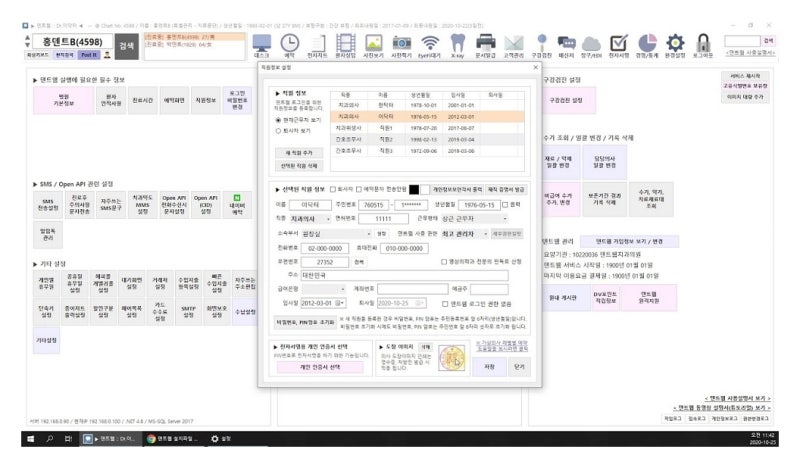Image resolution: width=800 pixels, height=468 pixels.
Task: Click the dark search button beside patient name
Action: (x=127, y=46)
